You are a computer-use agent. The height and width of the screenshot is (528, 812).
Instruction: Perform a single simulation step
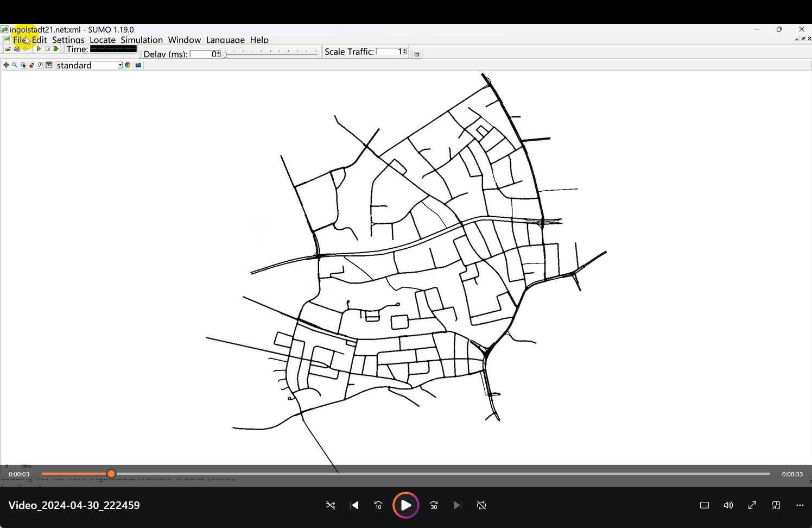56,49
